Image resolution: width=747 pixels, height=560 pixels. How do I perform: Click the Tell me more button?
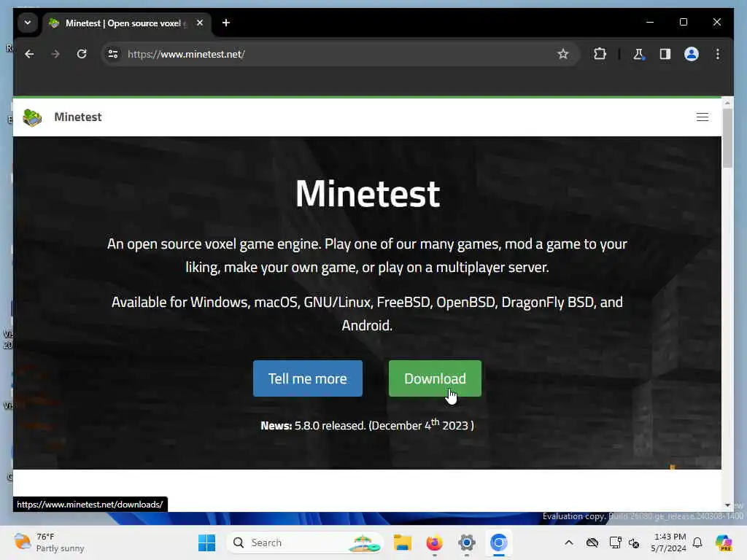click(308, 378)
